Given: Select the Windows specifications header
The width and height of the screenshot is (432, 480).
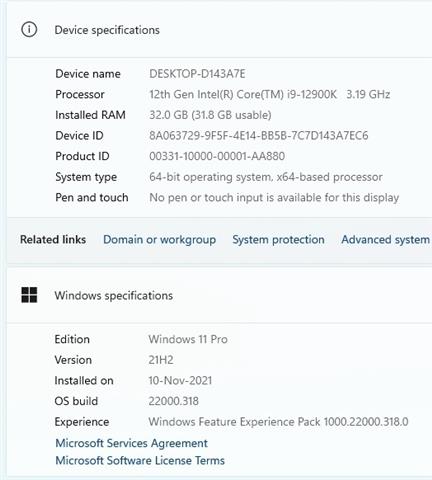Looking at the screenshot, I should 114,296.
